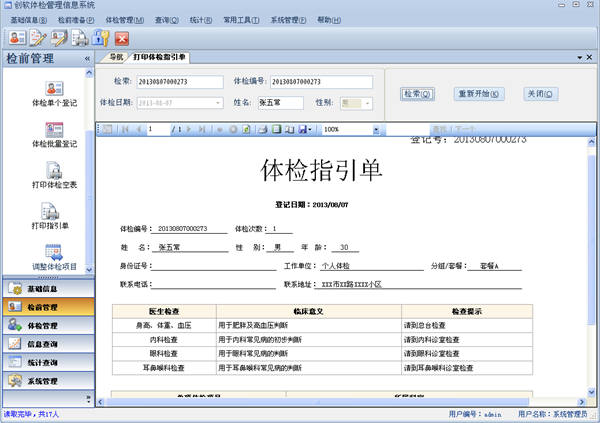Open the 体检管理(M) menu

125,20
